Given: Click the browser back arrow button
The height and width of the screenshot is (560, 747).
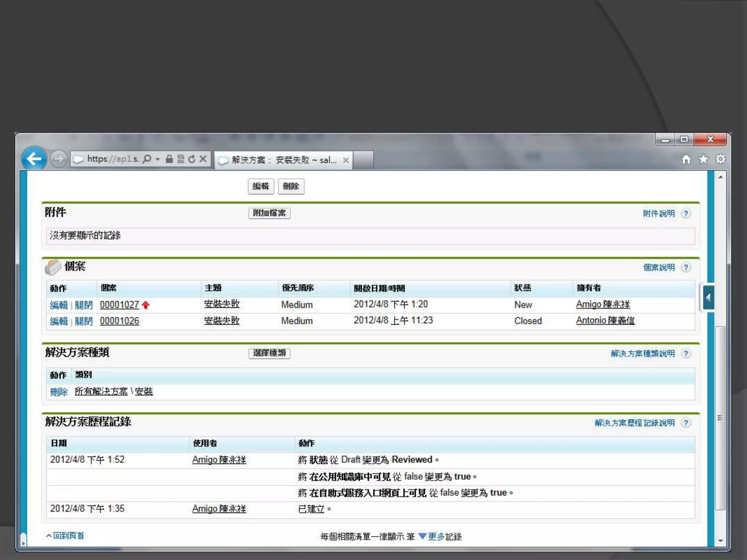Looking at the screenshot, I should 34,159.
